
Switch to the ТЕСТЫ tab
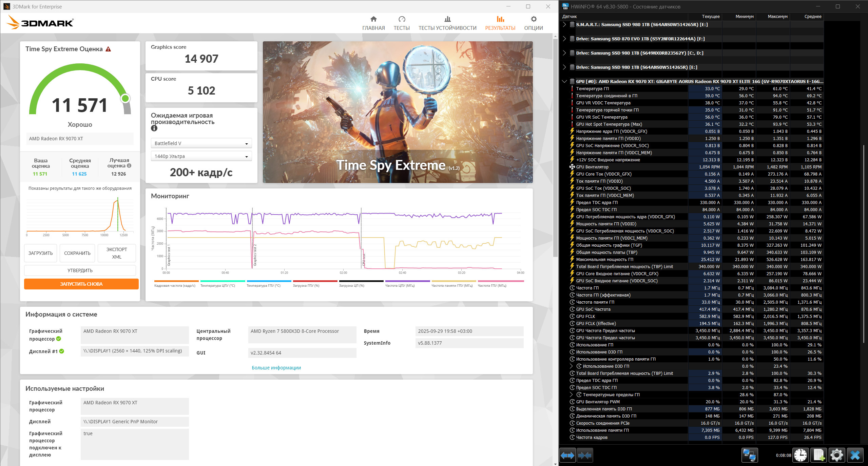pyautogui.click(x=402, y=23)
